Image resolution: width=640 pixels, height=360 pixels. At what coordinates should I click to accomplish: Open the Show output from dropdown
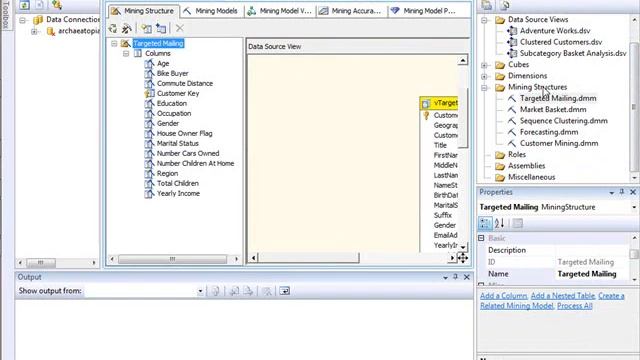(200, 291)
